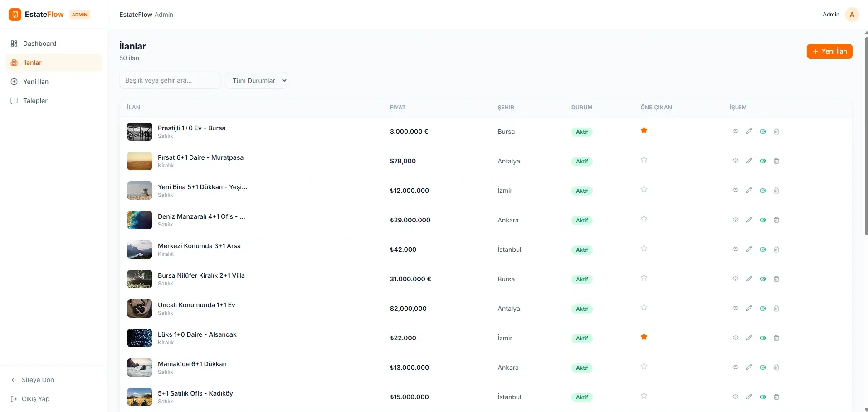View Lüks 1+0 Daire - Alsancak via eye icon
The height and width of the screenshot is (412, 868).
736,338
